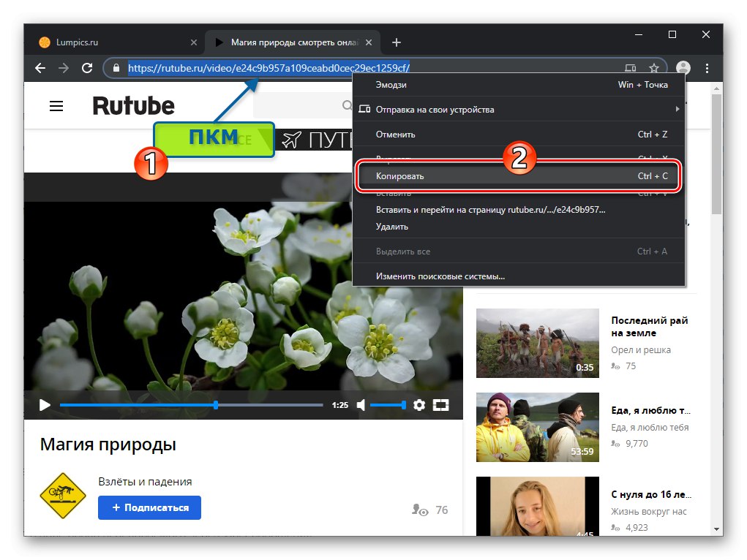
Task: Go back with the browser back arrow
Action: (x=40, y=68)
